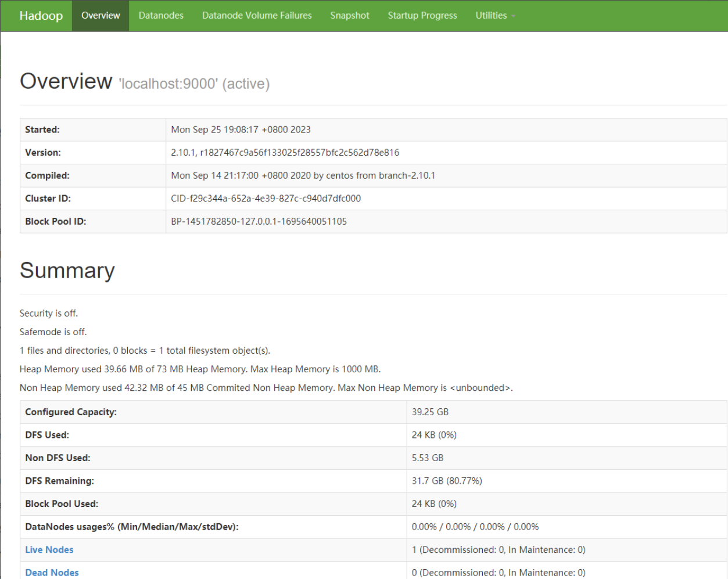Open the Datanodes tab
Viewport: 728px width, 579px height.
161,16
